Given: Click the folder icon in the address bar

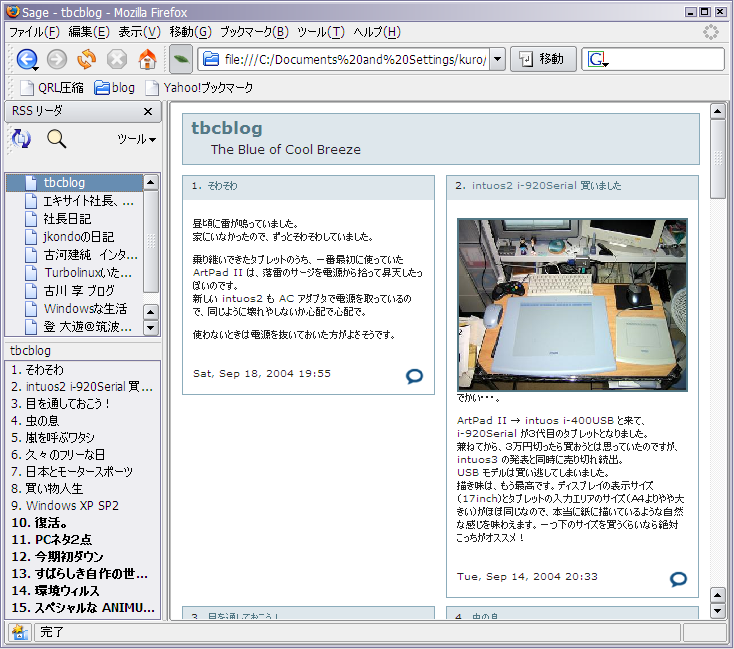Looking at the screenshot, I should pos(211,59).
